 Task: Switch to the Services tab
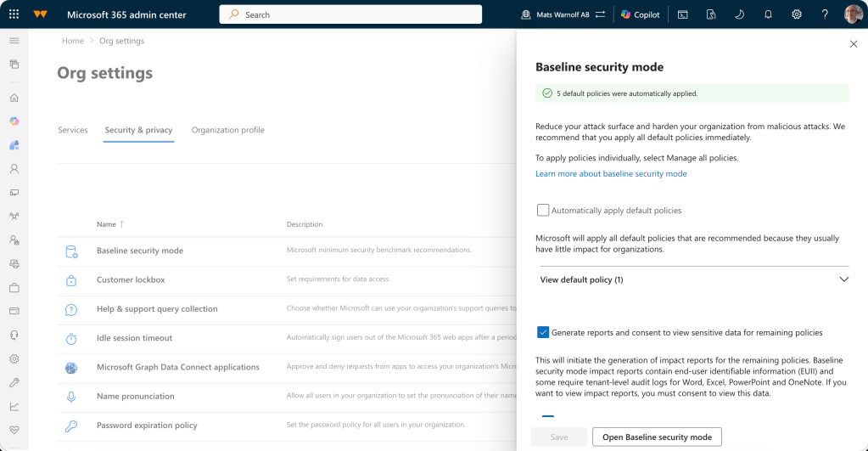coord(73,130)
